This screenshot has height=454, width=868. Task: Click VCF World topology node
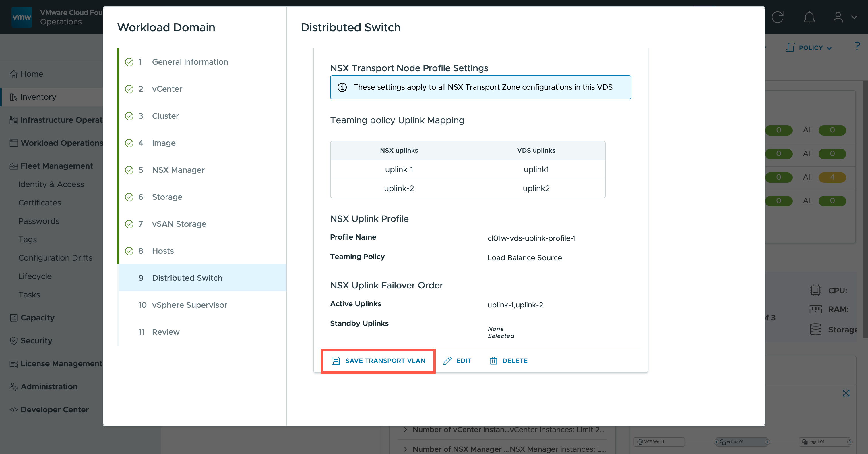pos(653,442)
